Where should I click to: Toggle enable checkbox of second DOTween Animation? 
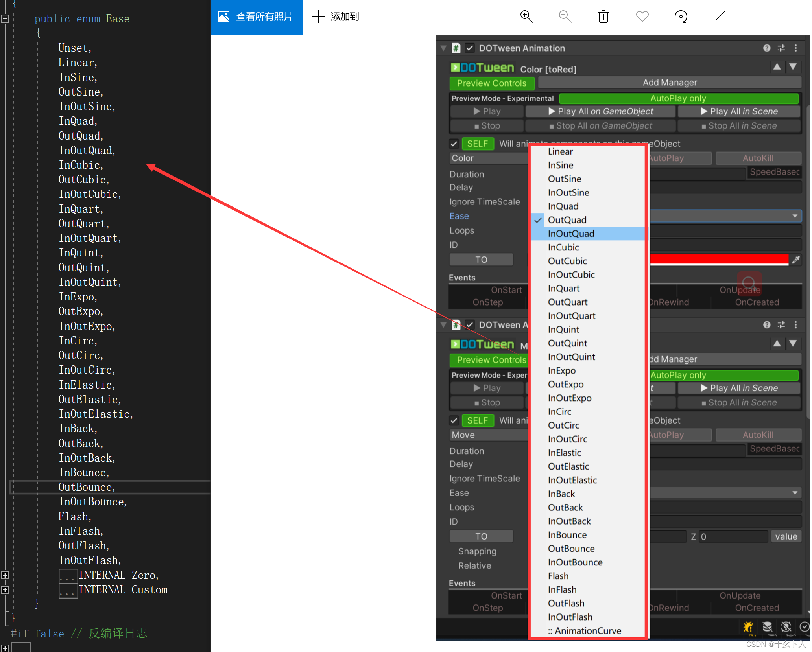click(x=470, y=325)
